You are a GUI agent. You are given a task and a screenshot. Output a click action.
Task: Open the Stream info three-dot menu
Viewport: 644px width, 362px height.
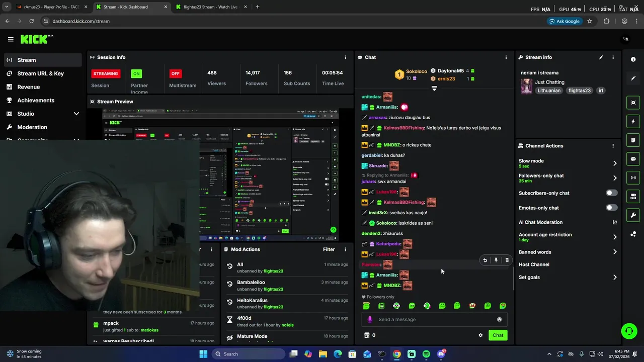click(x=613, y=57)
